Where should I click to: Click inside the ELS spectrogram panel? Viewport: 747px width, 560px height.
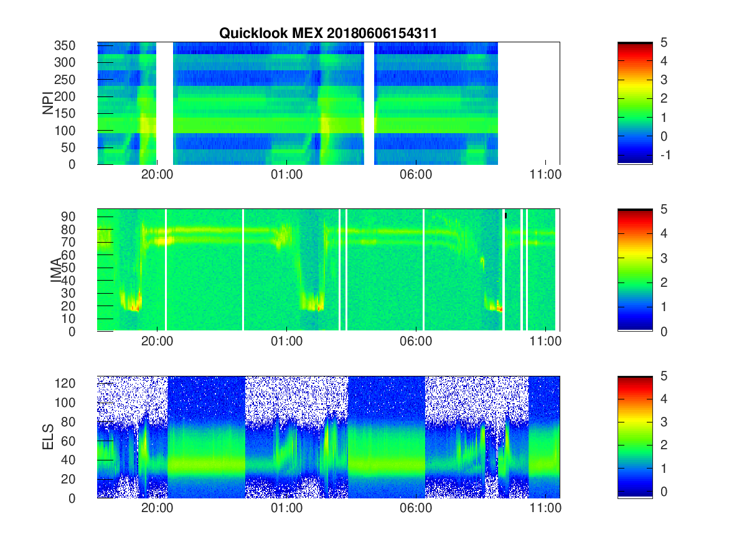[329, 437]
